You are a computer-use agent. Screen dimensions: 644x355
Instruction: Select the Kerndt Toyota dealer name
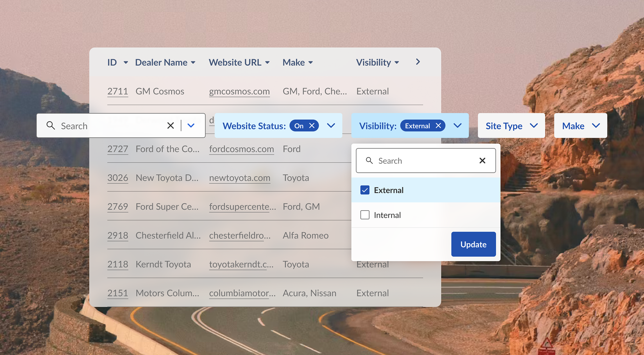(x=163, y=264)
